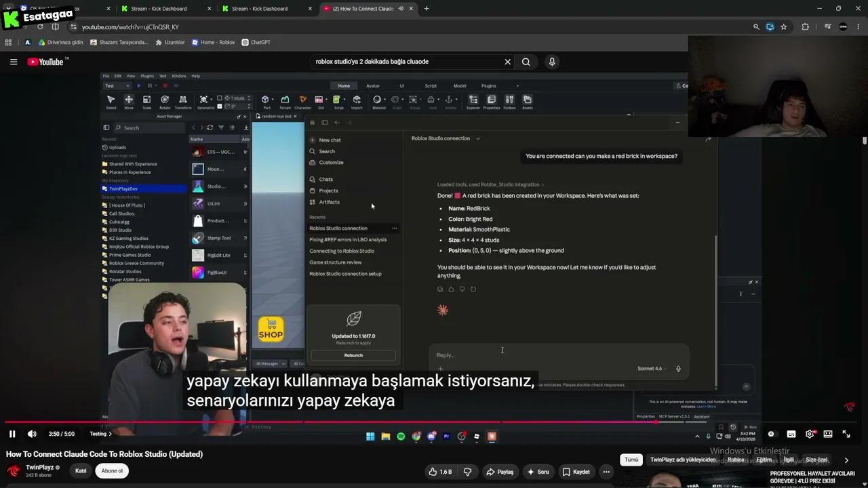This screenshot has width=868, height=488.
Task: Pause the YouTube video
Action: 12,434
